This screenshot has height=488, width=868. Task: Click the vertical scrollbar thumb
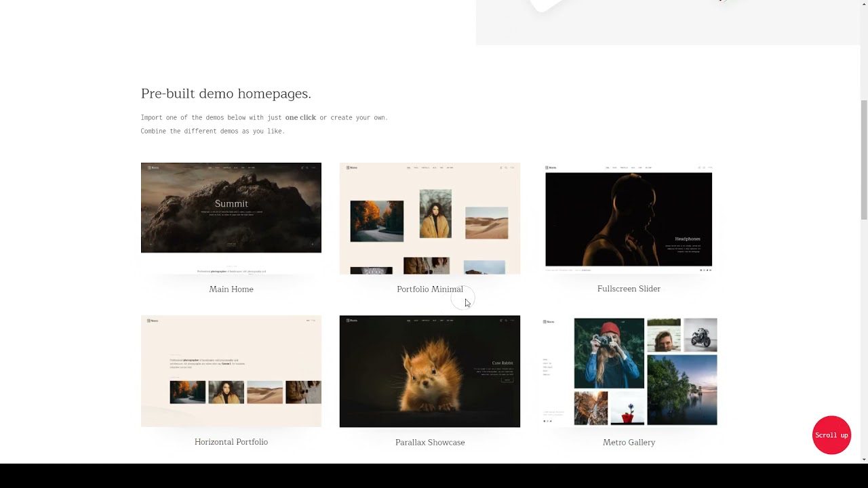tap(864, 159)
